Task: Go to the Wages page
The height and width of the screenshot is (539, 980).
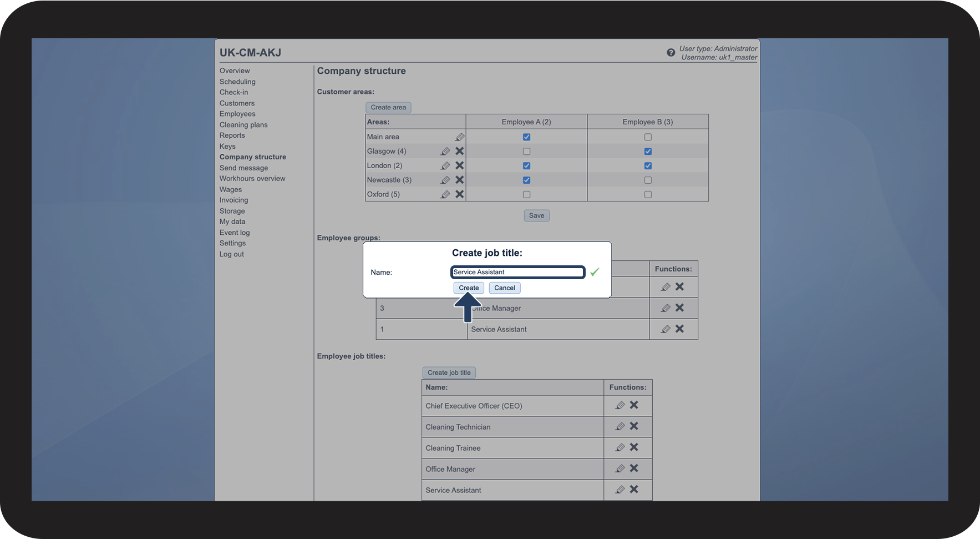Action: tap(231, 190)
